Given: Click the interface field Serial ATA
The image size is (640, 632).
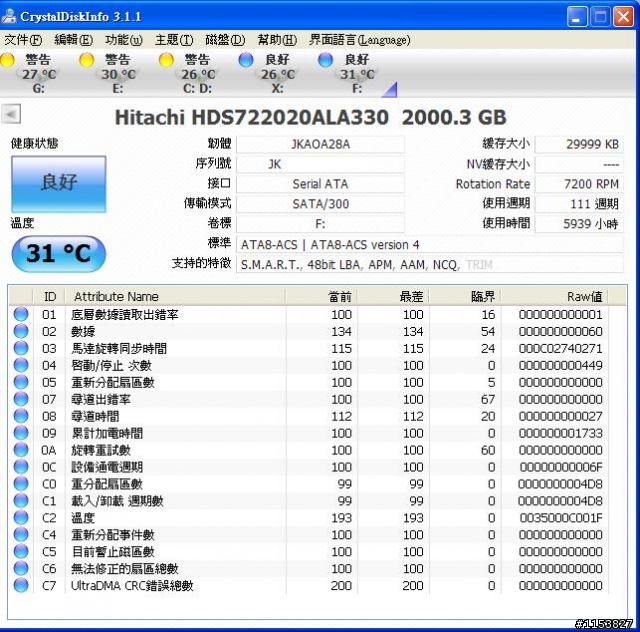Looking at the screenshot, I should [320, 184].
